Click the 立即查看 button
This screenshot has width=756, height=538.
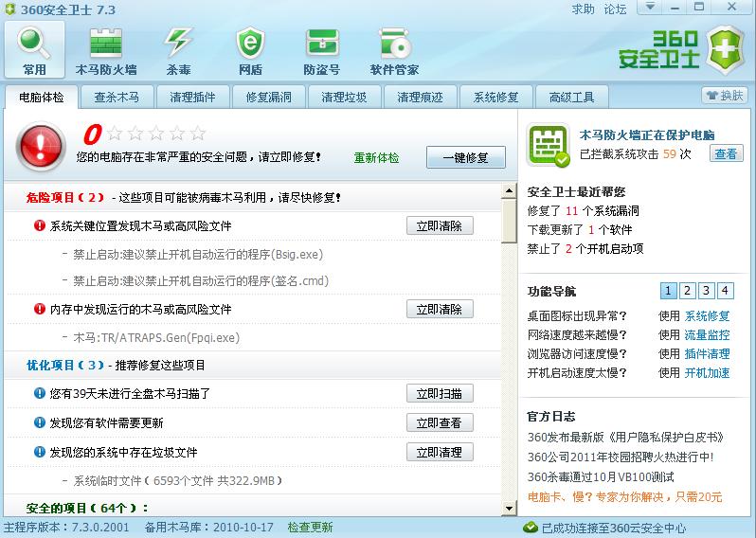coord(440,422)
